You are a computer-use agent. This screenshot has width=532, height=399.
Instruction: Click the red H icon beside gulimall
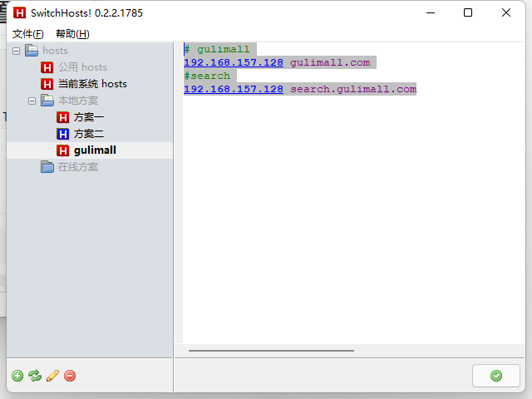click(63, 150)
